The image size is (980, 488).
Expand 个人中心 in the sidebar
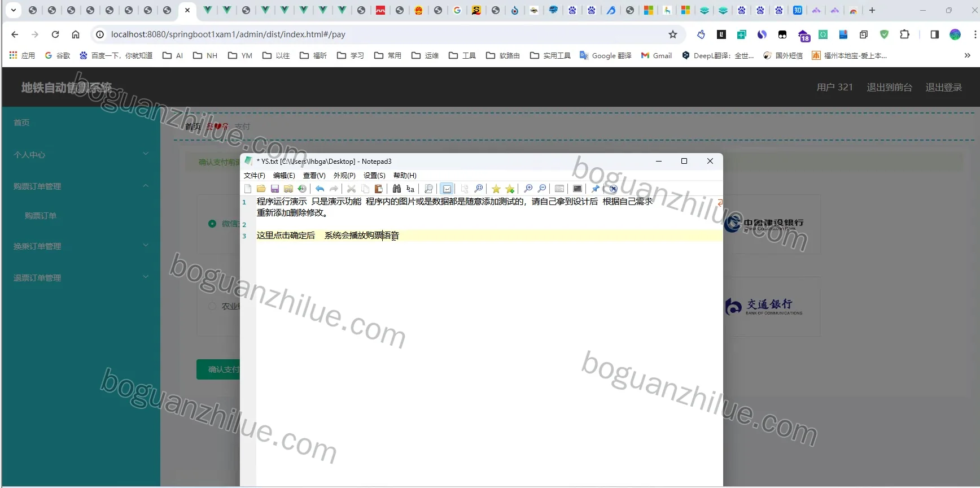coord(81,154)
